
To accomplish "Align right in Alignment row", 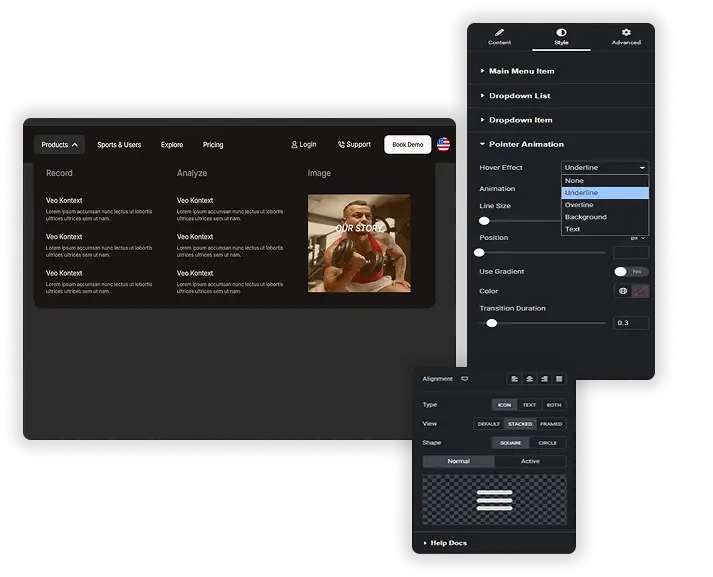I will click(x=544, y=379).
